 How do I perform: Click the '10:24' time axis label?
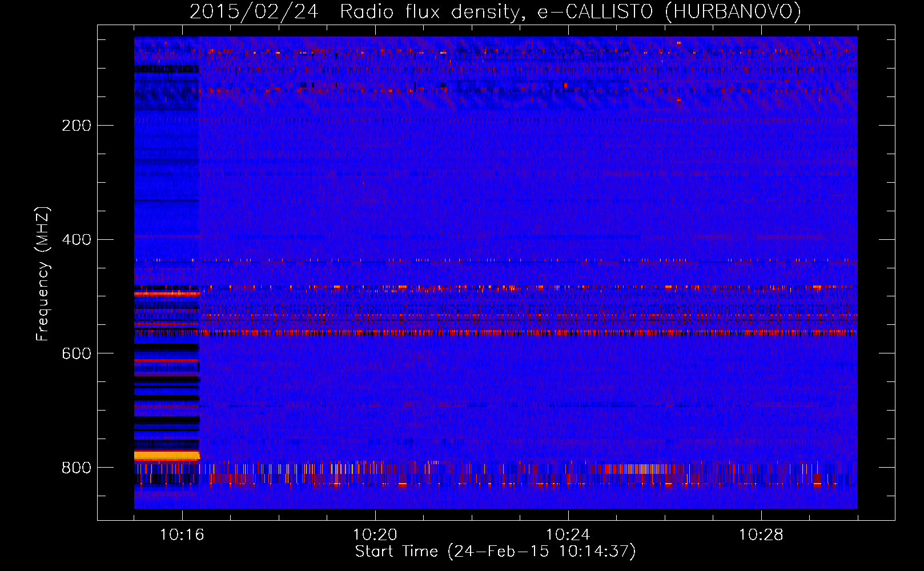[568, 535]
